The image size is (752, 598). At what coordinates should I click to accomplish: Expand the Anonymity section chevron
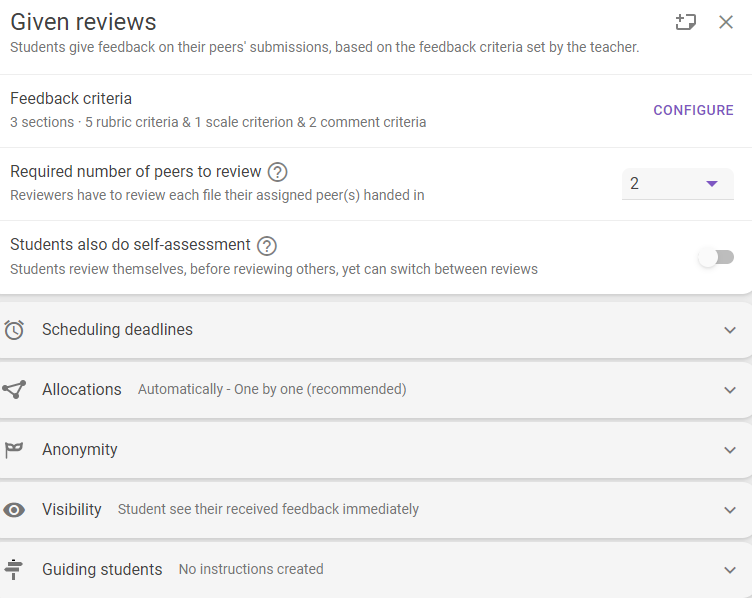pyautogui.click(x=730, y=450)
